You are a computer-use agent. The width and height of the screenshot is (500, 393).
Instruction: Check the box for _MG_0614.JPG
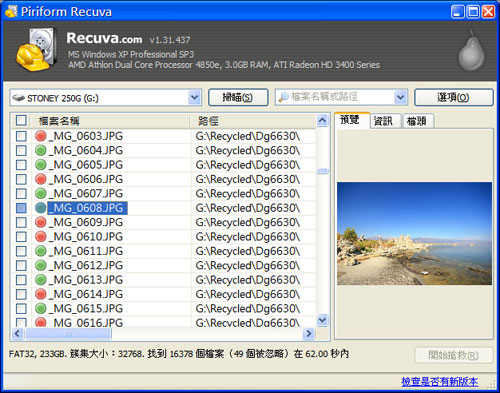tap(21, 294)
